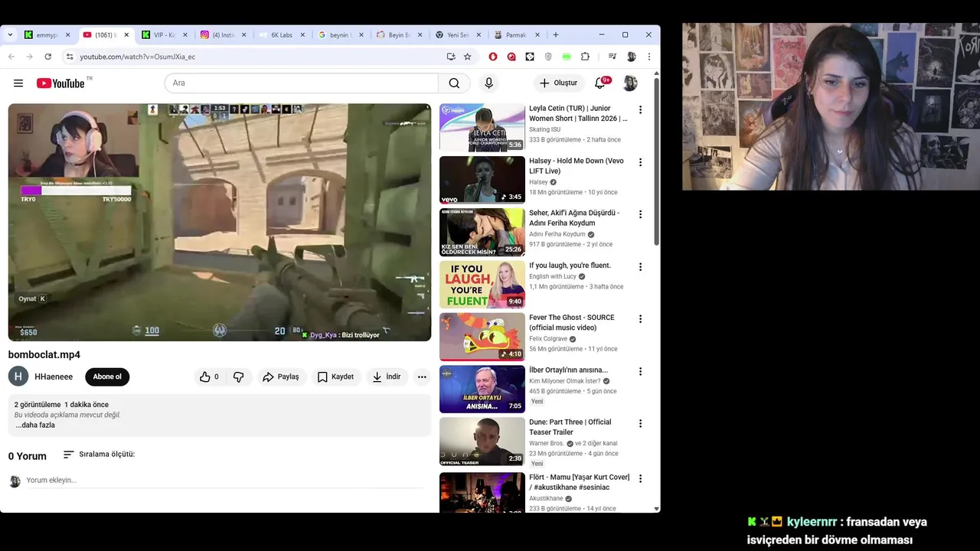Open the options menu for Leyla Cetin video

point(640,109)
